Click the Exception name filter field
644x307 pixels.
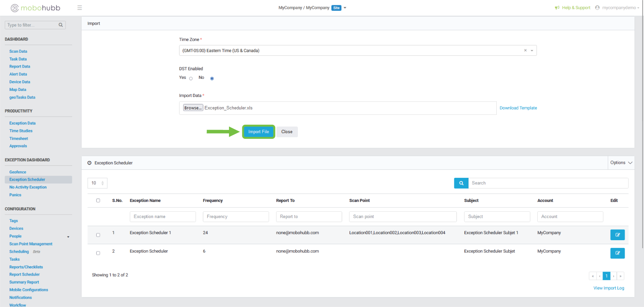pos(163,216)
